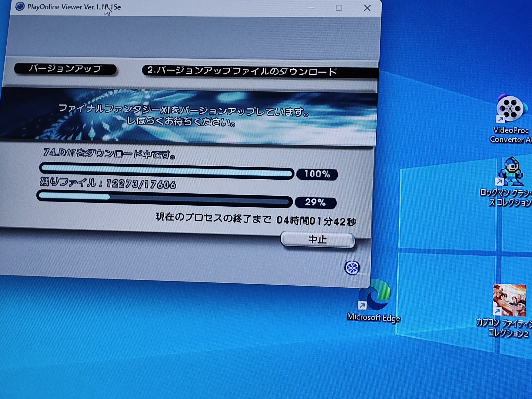Click the round PlayOnline logo icon

tap(352, 268)
